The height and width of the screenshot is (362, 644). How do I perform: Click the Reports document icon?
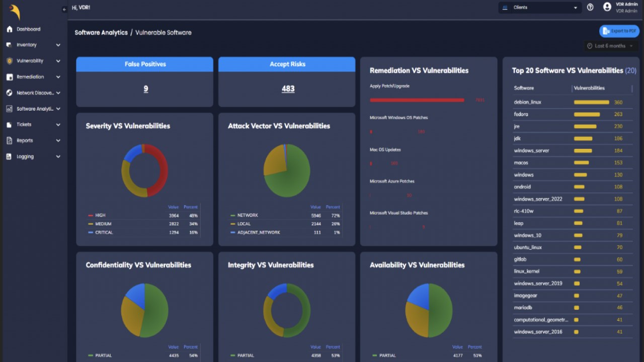click(x=9, y=141)
